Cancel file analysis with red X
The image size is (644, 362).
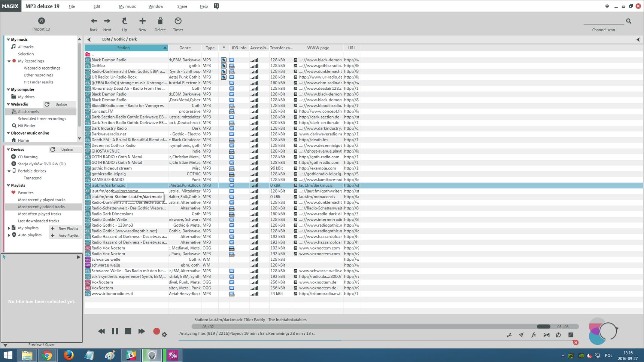576,343
